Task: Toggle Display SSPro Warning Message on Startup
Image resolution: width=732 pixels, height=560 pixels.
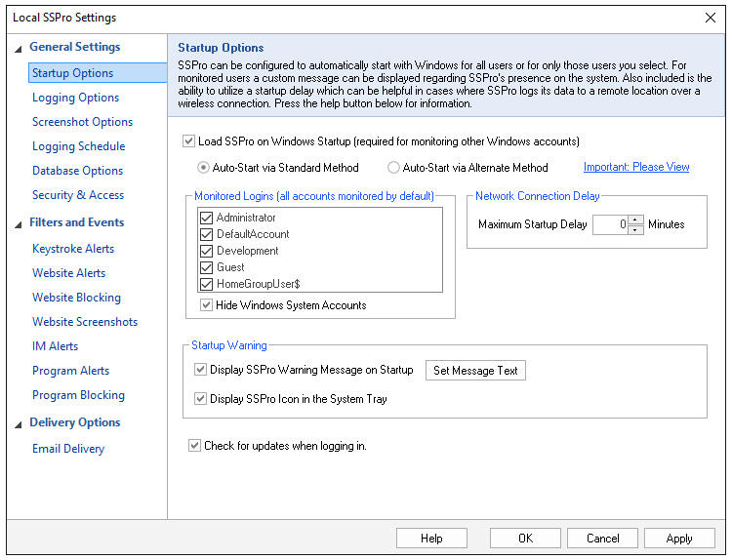Action: tap(200, 370)
